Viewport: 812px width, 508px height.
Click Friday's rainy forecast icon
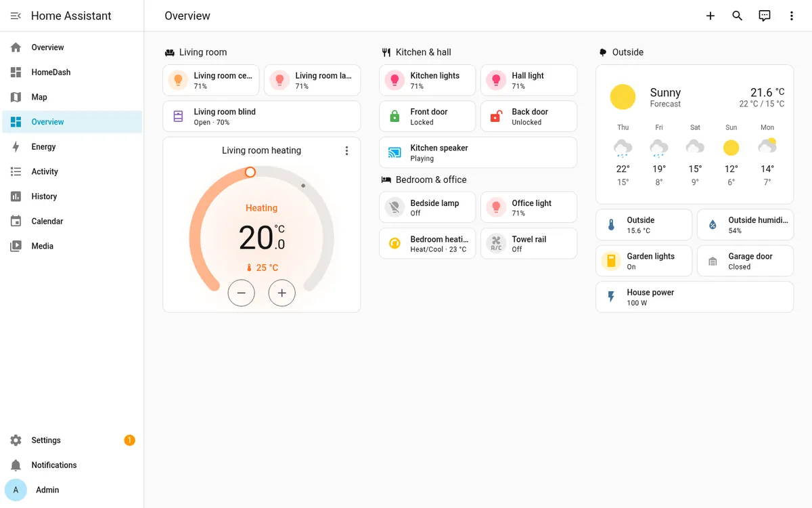coord(659,148)
